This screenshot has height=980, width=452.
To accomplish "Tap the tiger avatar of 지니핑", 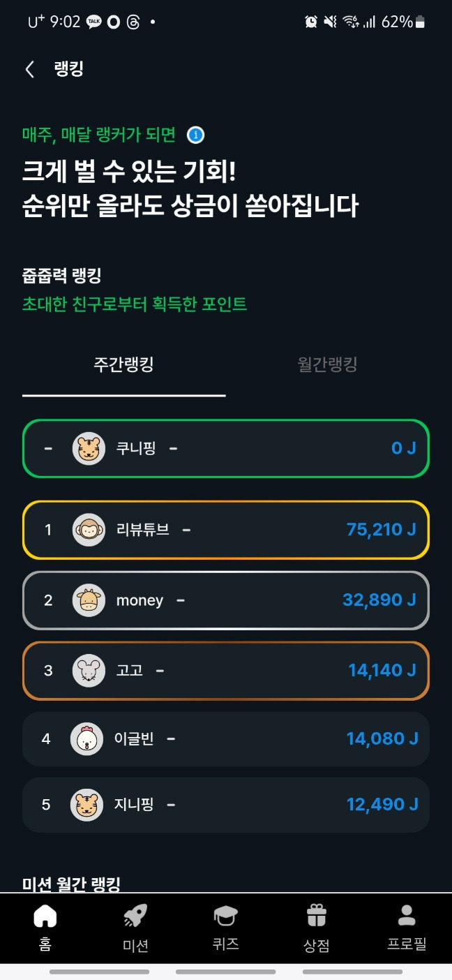I will click(x=86, y=805).
